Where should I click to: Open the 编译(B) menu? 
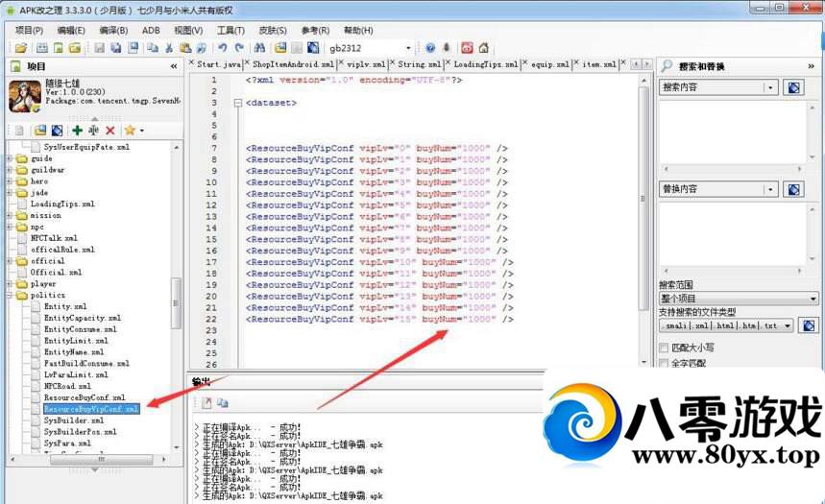click(114, 30)
